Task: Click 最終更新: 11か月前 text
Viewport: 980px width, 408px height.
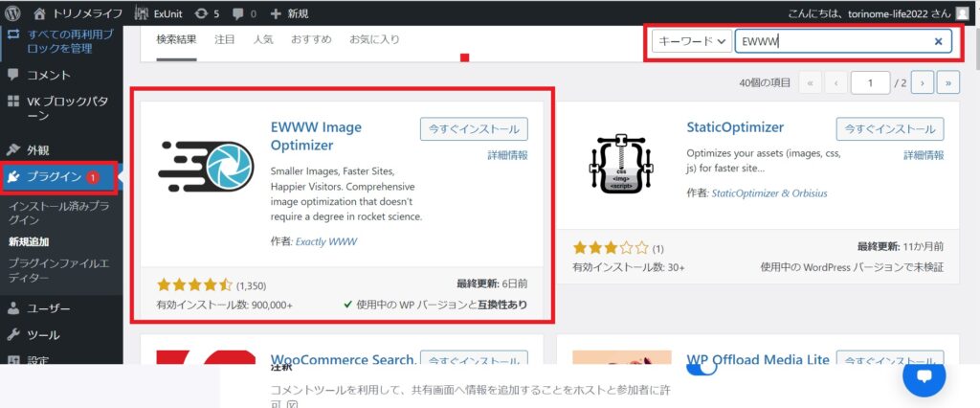Action: point(901,246)
